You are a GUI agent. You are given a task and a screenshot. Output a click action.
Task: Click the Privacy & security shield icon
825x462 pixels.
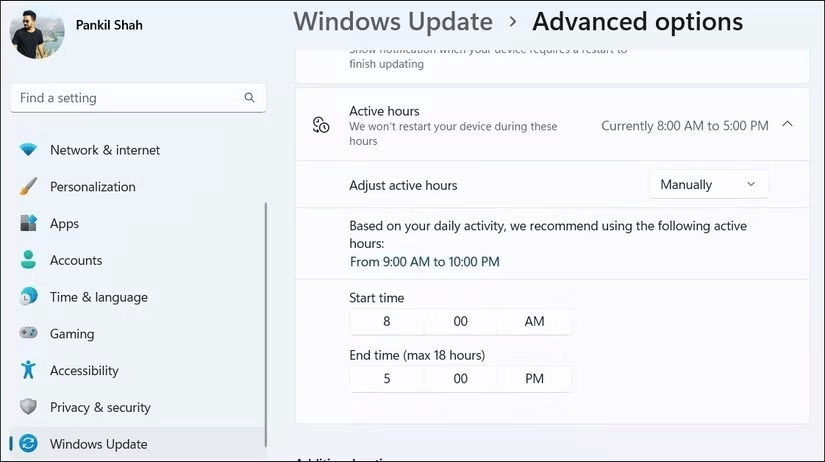tap(28, 408)
